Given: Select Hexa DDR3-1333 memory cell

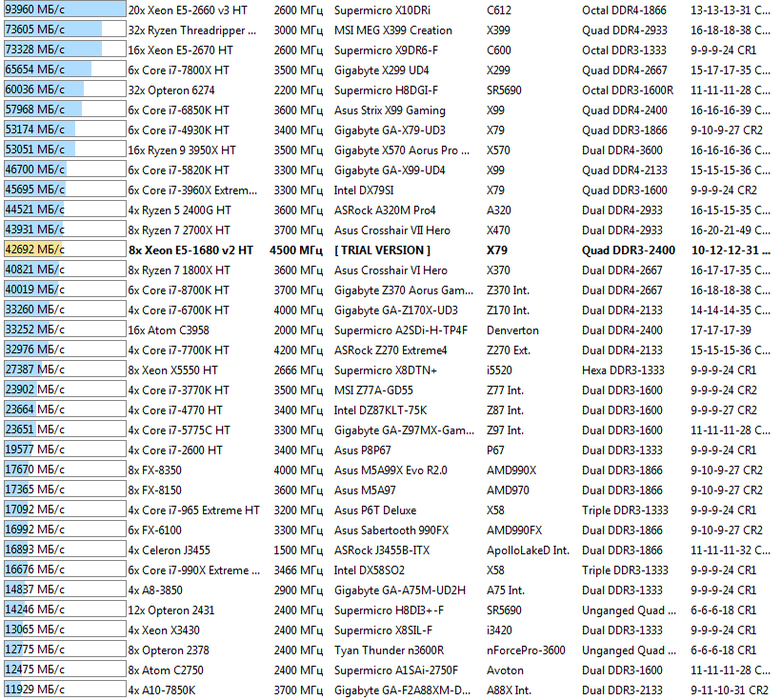Looking at the screenshot, I should point(623,370).
